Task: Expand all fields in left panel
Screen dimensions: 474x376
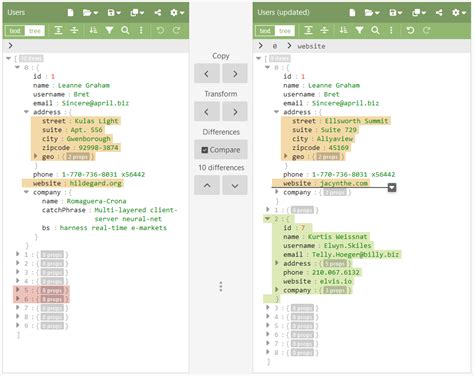Action: [x=58, y=30]
